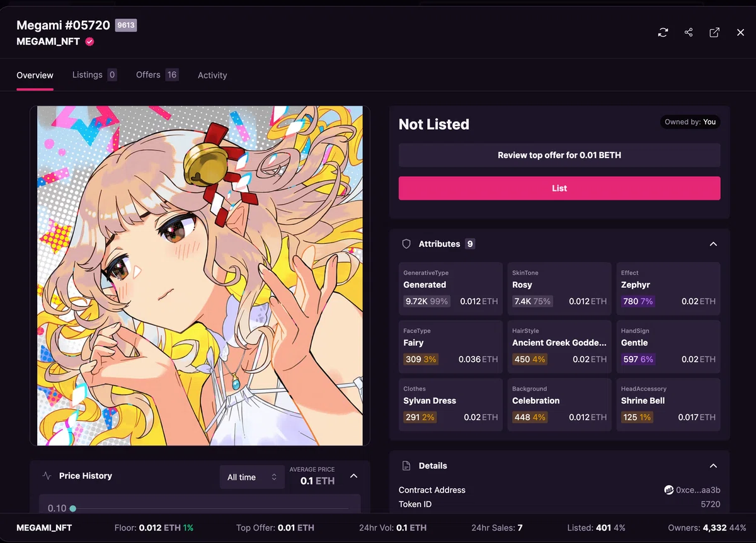
Task: Click the contract address 0xce...aa3b
Action: [698, 490]
